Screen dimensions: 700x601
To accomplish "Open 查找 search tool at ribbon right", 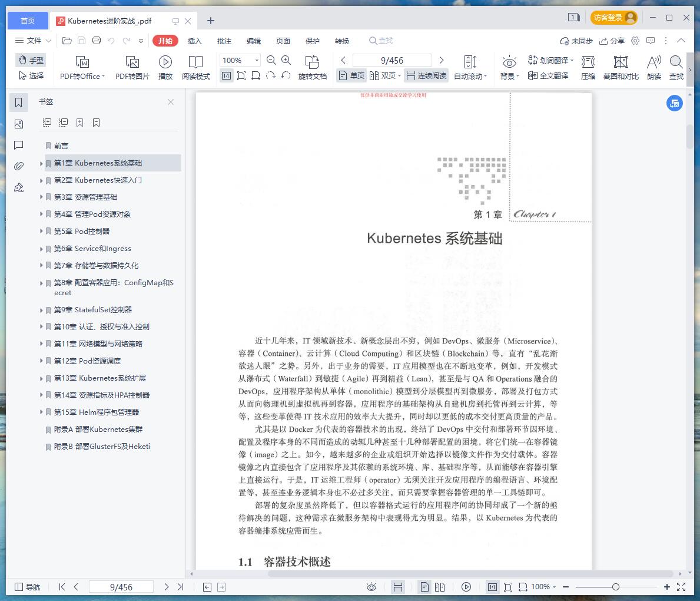I will 676,68.
